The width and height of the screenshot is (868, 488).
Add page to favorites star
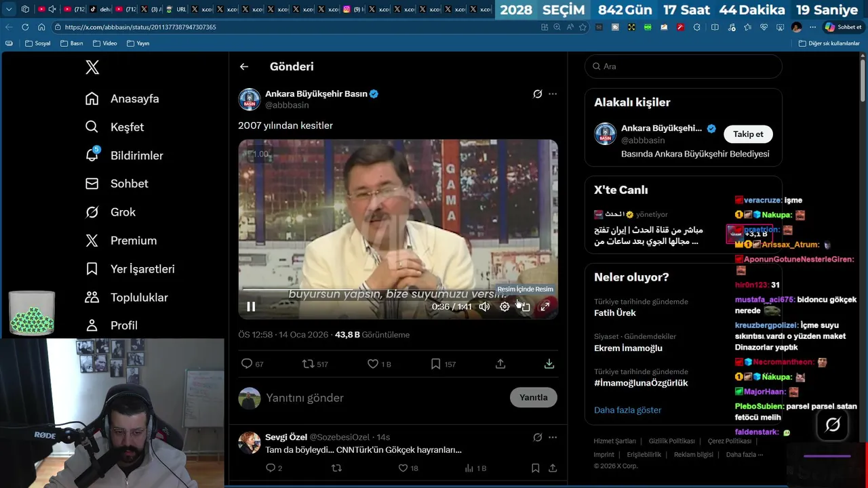coord(583,27)
